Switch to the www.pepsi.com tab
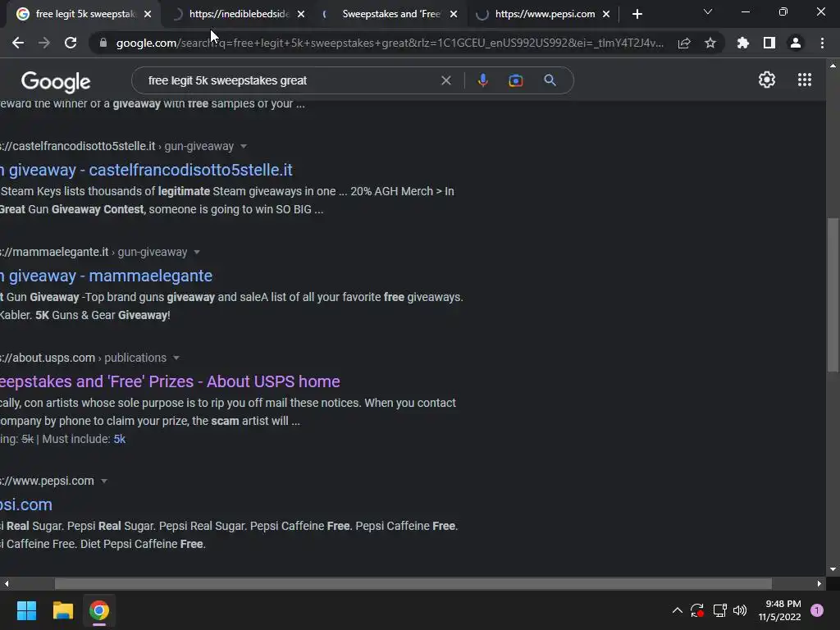Image resolution: width=840 pixels, height=630 pixels. click(x=541, y=14)
